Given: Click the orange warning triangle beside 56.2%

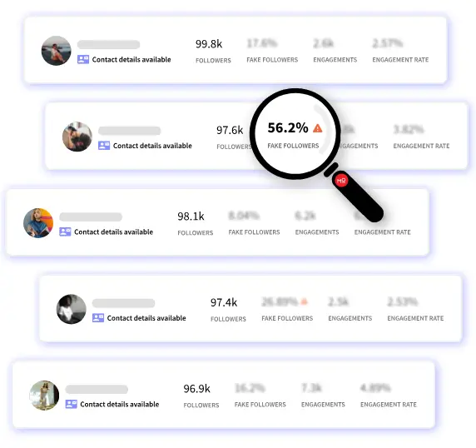Looking at the screenshot, I should coord(318,128).
